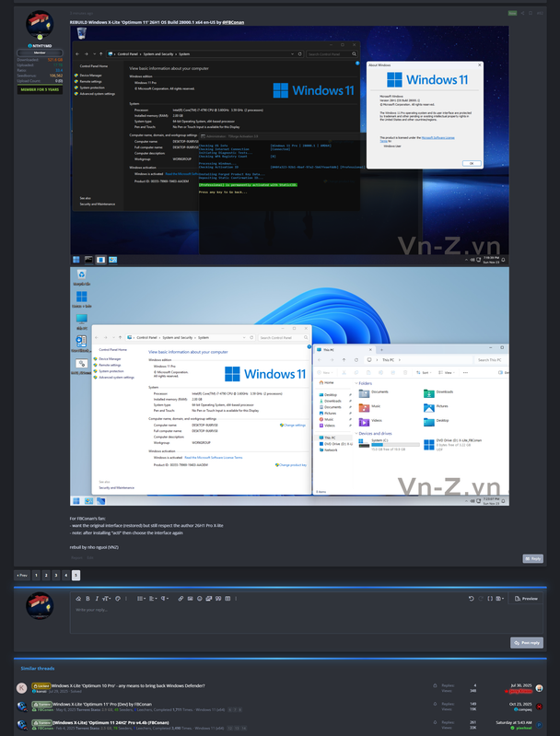Click the post author's username
560x736 pixels.
coord(41,45)
